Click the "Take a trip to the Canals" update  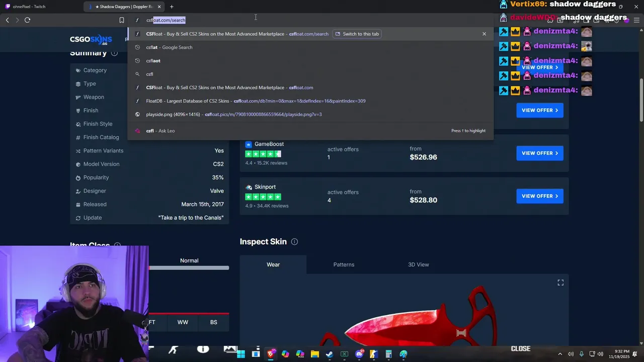point(191,218)
